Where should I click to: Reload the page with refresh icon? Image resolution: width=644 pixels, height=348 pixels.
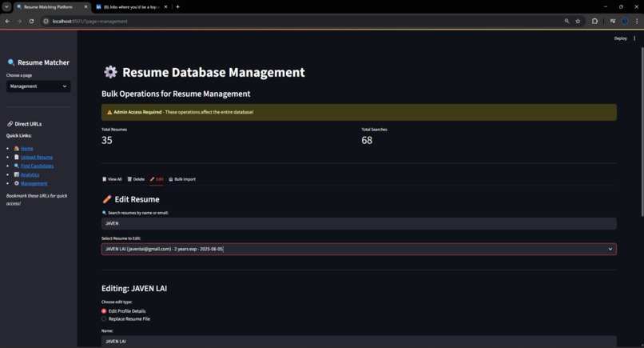(31, 21)
